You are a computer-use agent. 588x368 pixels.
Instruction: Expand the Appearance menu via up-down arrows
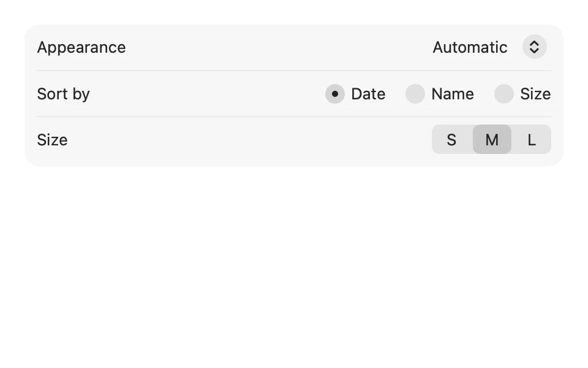(x=534, y=47)
